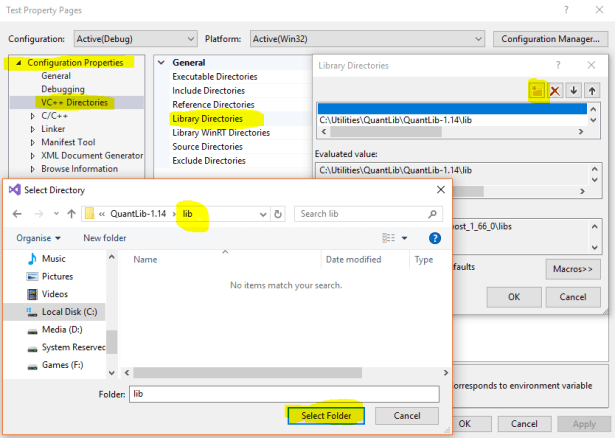
Task: Confirm Library Directories with OK
Action: [x=514, y=297]
